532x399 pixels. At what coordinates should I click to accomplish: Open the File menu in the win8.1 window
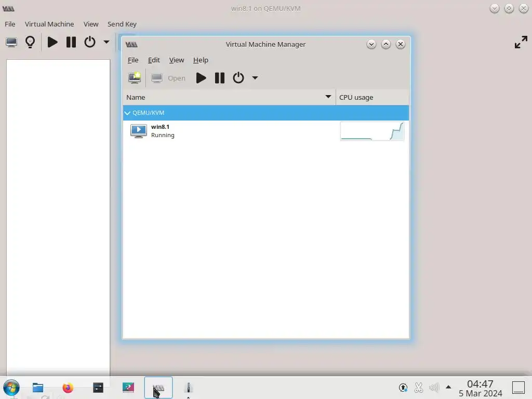coord(10,24)
